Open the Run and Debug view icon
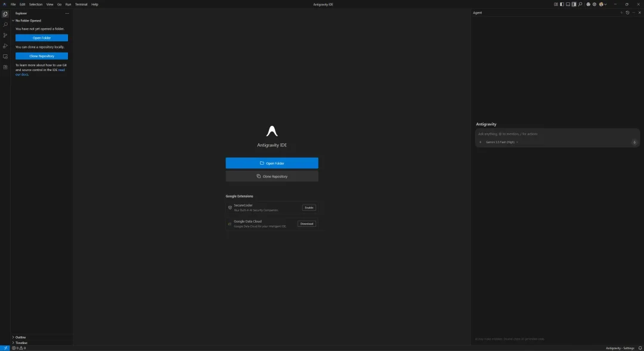The height and width of the screenshot is (351, 644). (5, 46)
